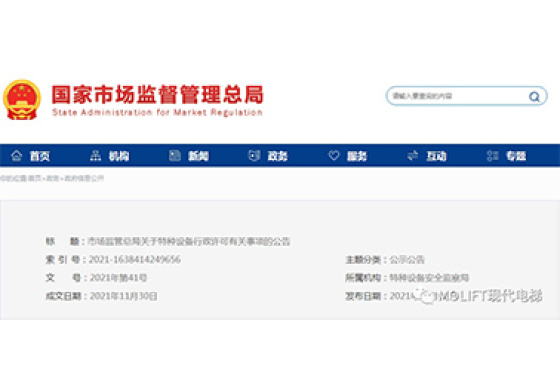This screenshot has height=369, width=560.
Task: Open the 新闻 nav item
Action: (x=198, y=156)
